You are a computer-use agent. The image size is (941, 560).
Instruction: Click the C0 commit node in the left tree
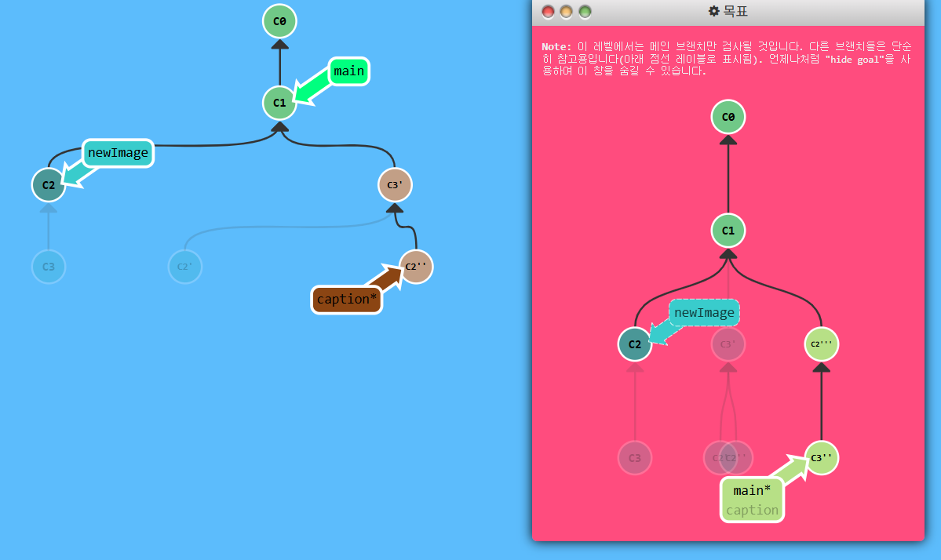tap(279, 21)
